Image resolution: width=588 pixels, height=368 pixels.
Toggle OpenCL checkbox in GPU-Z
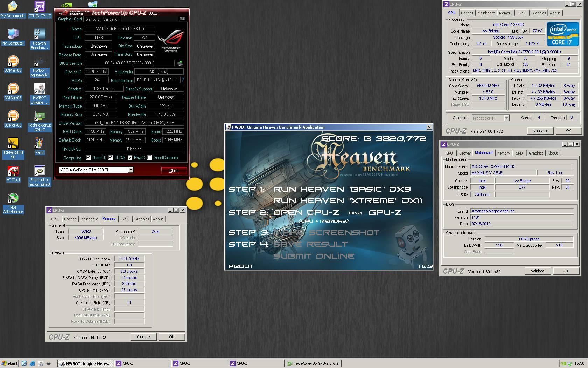pos(89,158)
